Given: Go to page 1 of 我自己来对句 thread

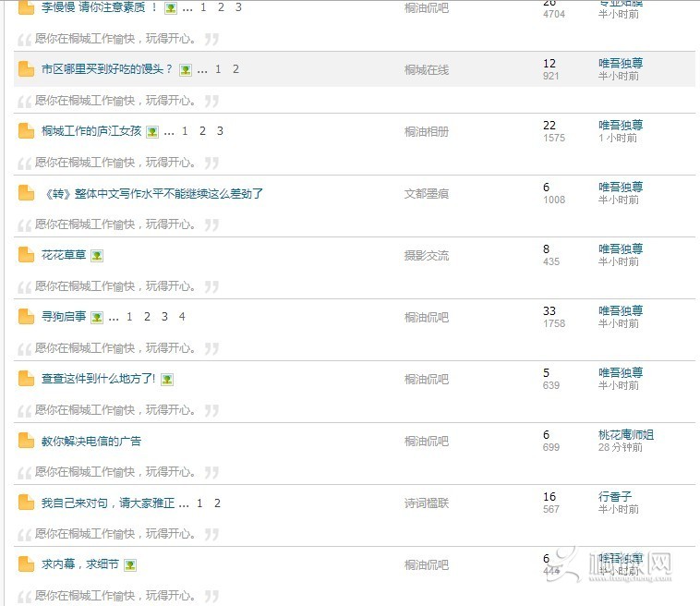Looking at the screenshot, I should pos(199,503).
